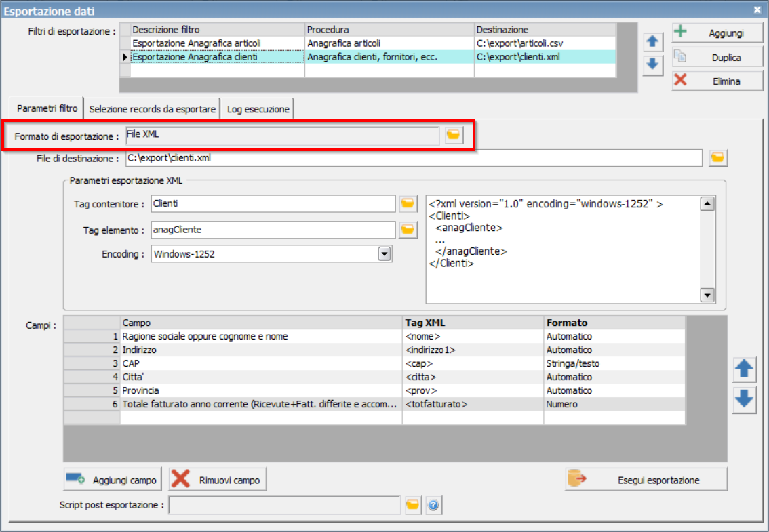Click folder icon next to Tag elemento

[408, 230]
